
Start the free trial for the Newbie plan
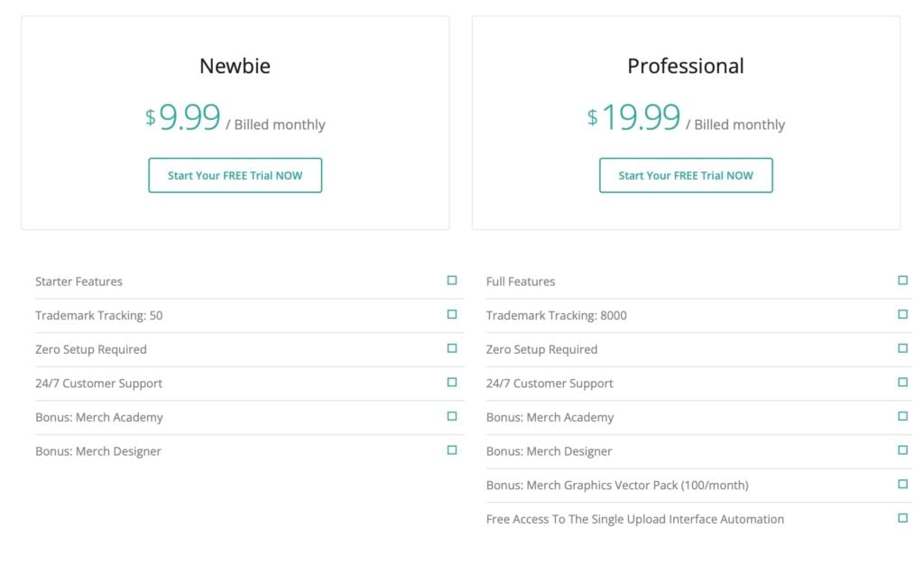coord(236,175)
